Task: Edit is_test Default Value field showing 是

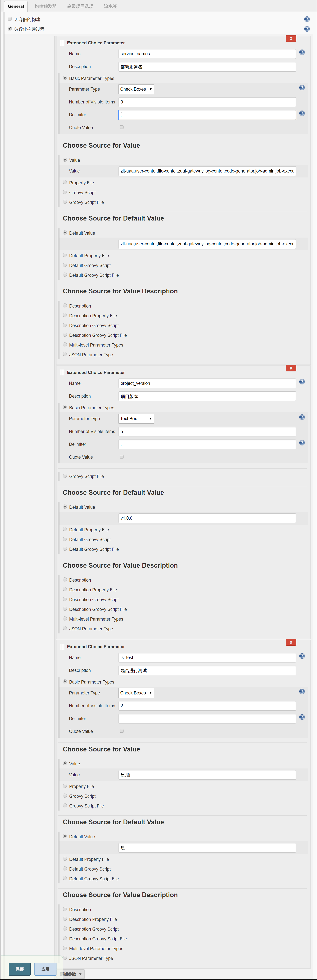Action: coord(207,848)
